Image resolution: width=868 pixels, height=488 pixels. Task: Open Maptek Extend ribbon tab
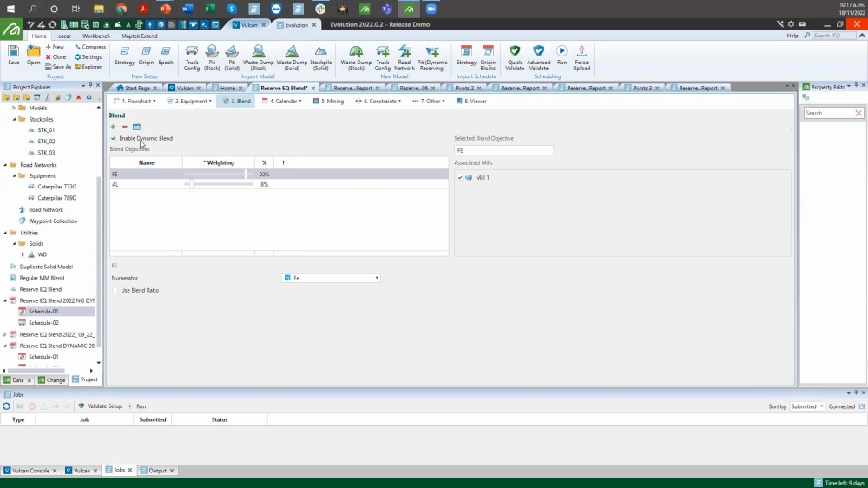(x=140, y=36)
